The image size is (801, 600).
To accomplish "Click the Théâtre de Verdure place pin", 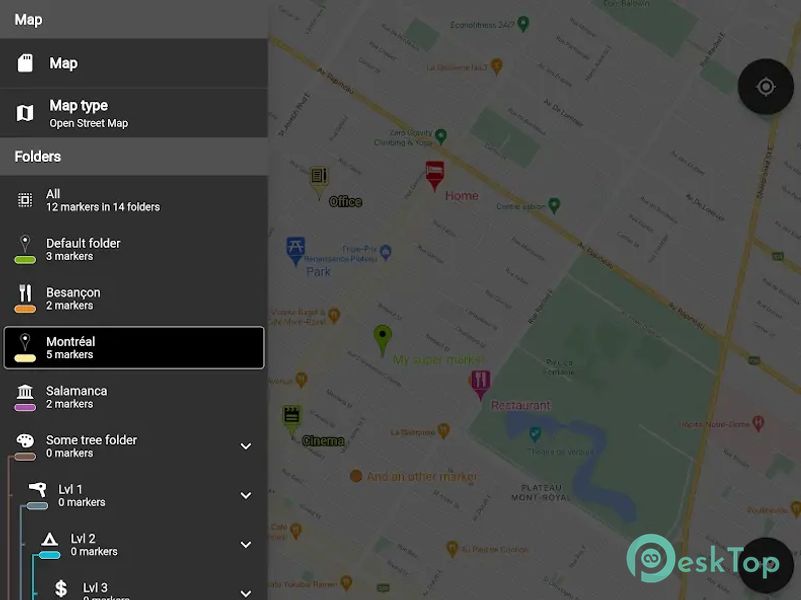I will [x=535, y=434].
